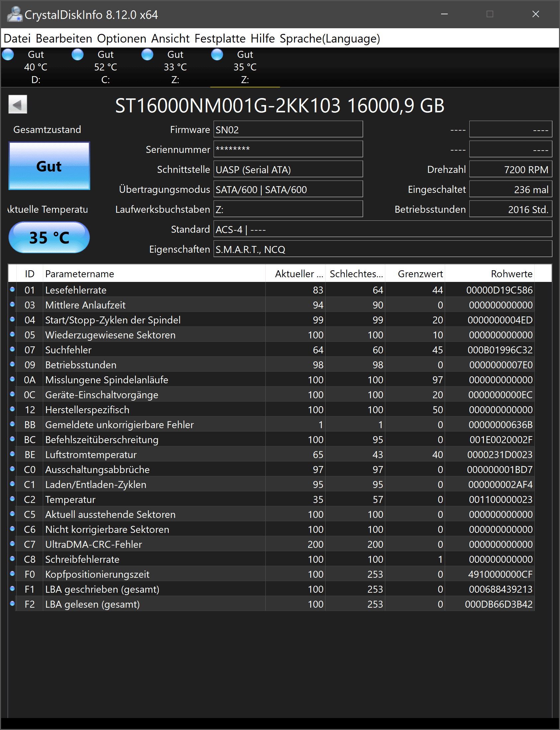The image size is (560, 730).
Task: Select the Kopfpositionierungszeit row
Action: point(271,574)
